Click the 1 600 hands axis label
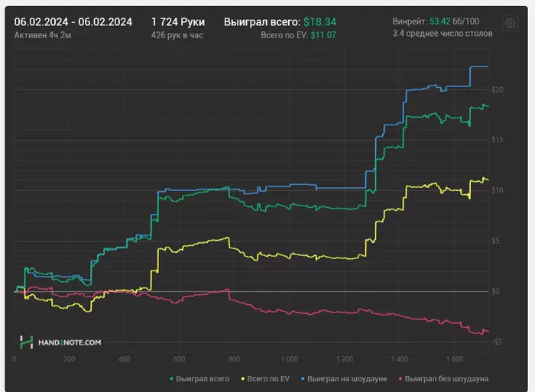 tap(455, 359)
